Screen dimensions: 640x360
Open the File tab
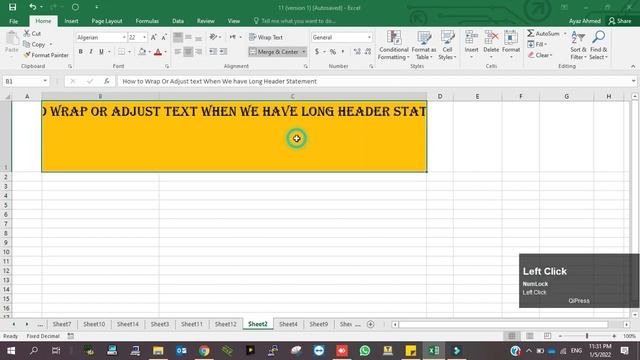point(13,21)
